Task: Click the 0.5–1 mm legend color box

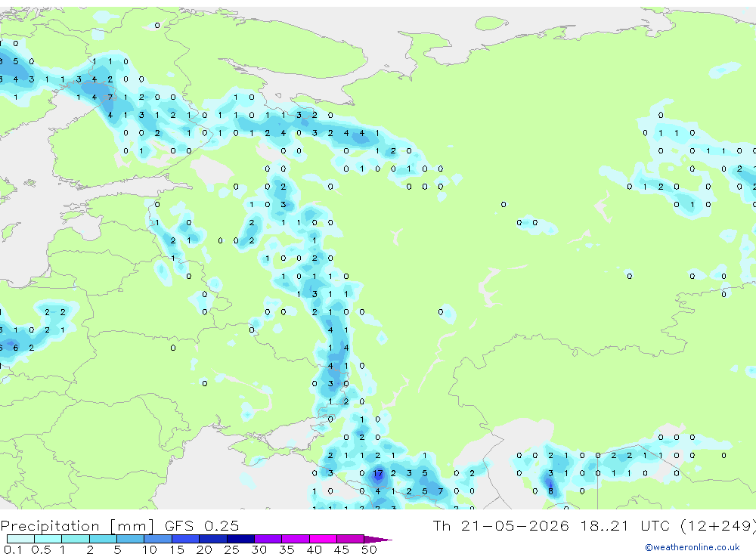Action: [x=48, y=539]
